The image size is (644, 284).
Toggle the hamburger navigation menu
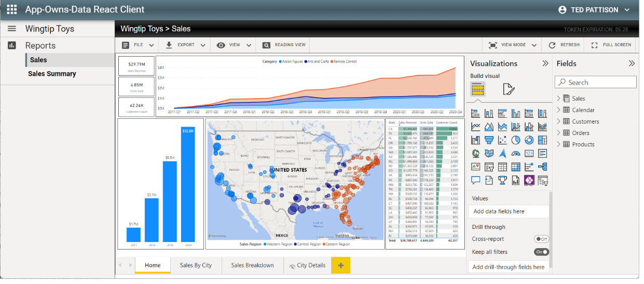tap(11, 29)
